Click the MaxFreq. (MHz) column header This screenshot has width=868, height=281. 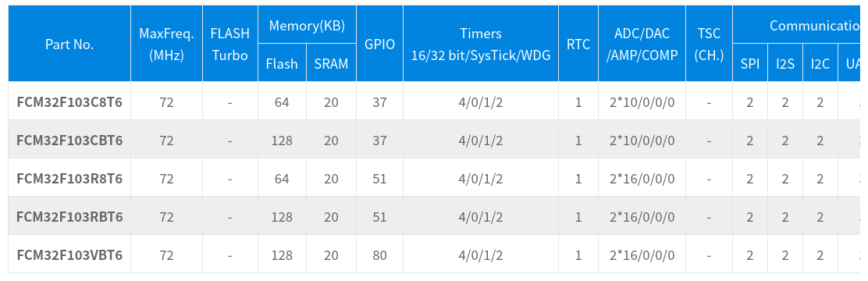[x=166, y=44]
